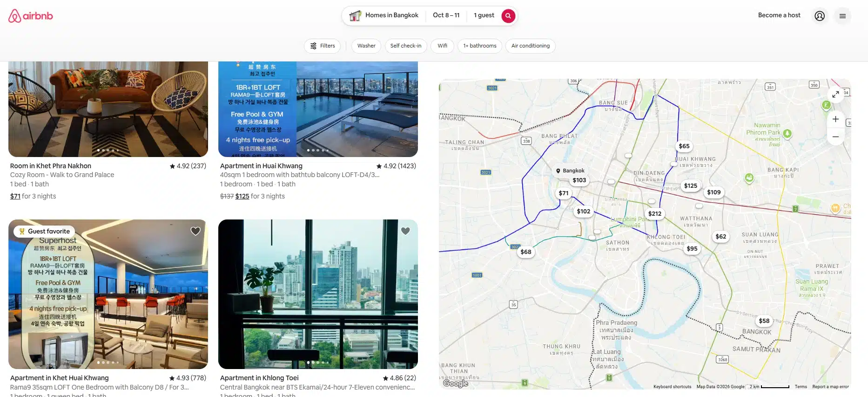
Task: Expand the map to fullscreen
Action: (x=835, y=94)
